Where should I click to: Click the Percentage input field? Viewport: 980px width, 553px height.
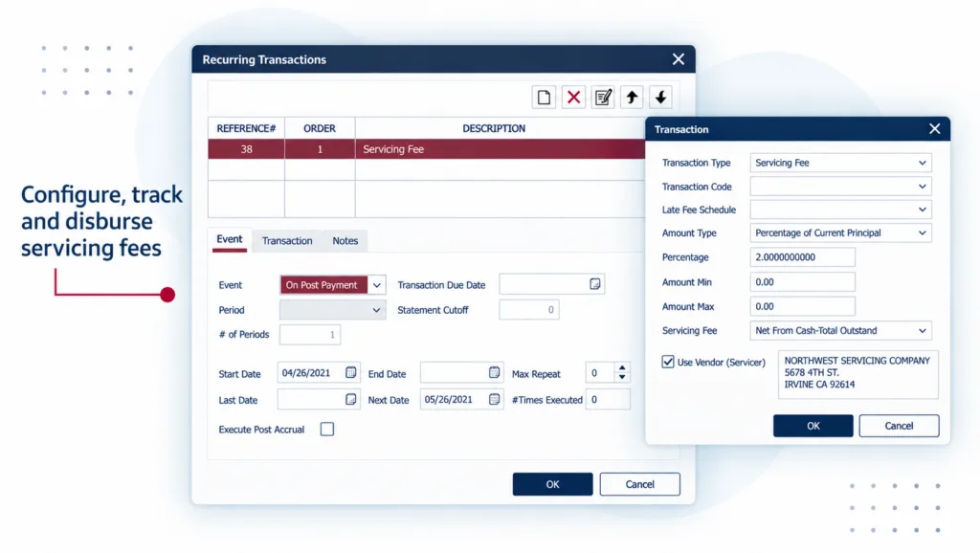[803, 256]
